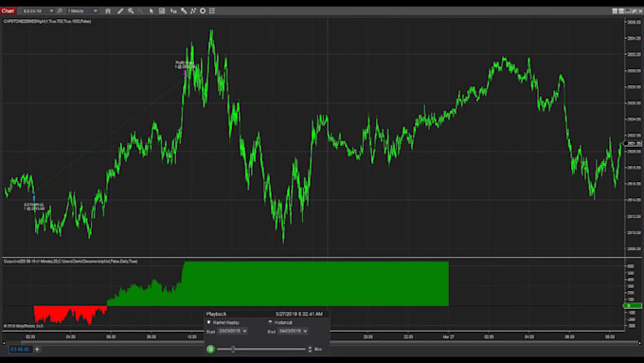Click the Mar 27 time axis label
The height and width of the screenshot is (363, 644).
coord(449,336)
